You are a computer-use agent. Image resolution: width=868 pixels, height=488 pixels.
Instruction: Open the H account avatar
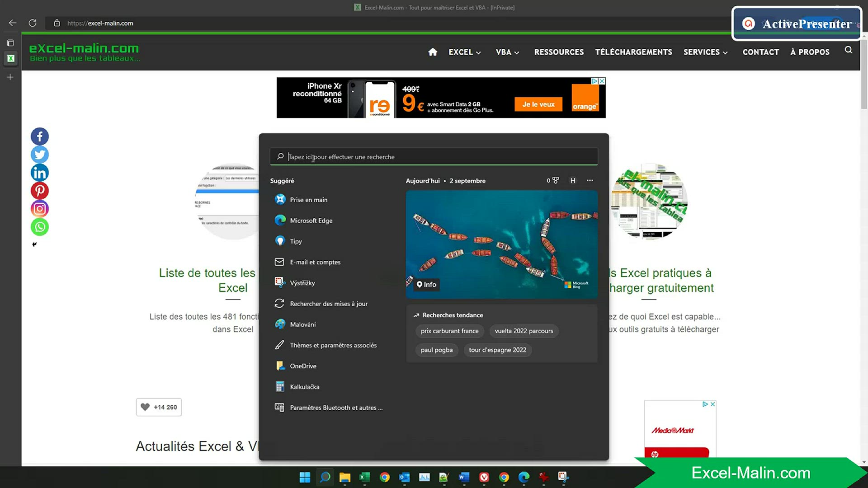pos(573,180)
